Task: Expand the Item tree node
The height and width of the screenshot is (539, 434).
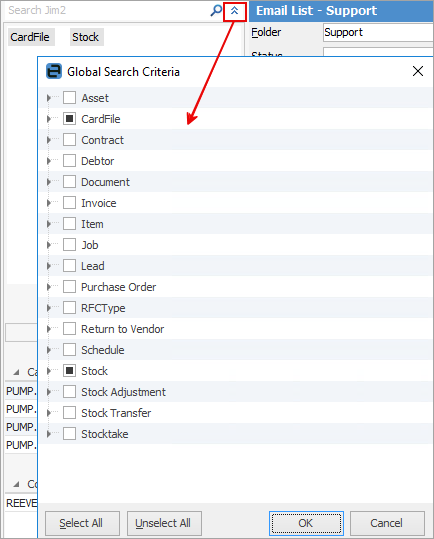Action: pos(49,224)
